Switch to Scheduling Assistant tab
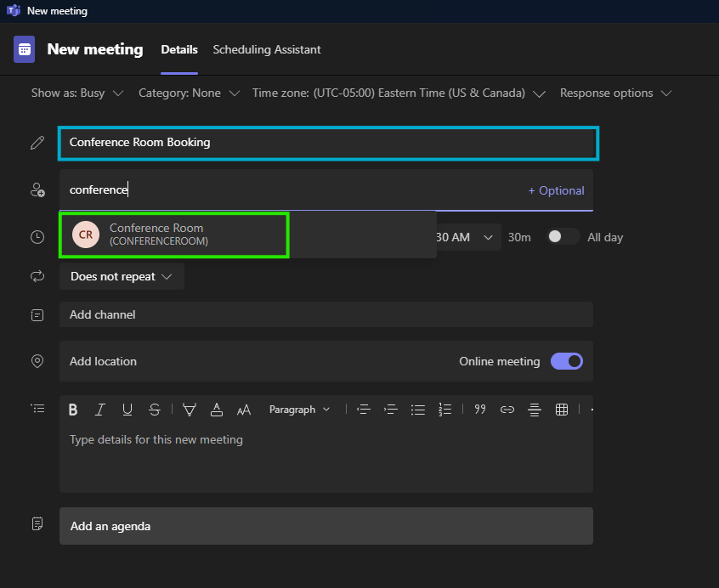Screen dimensions: 719x588 (x=267, y=49)
